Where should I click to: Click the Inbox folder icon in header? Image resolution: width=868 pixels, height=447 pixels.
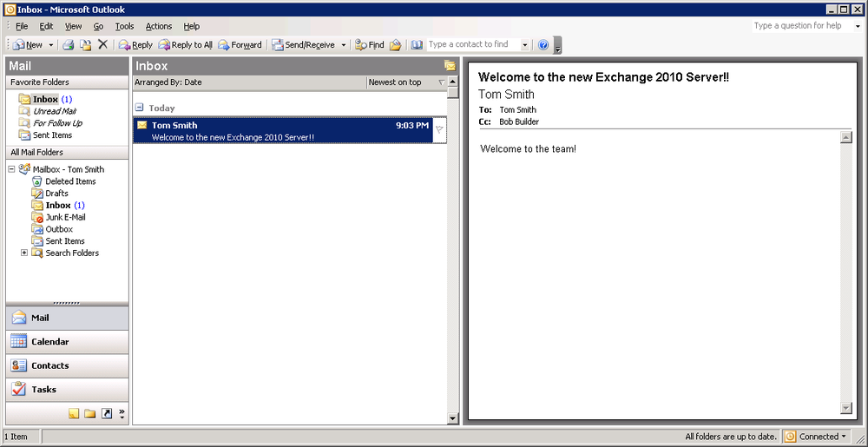point(450,66)
